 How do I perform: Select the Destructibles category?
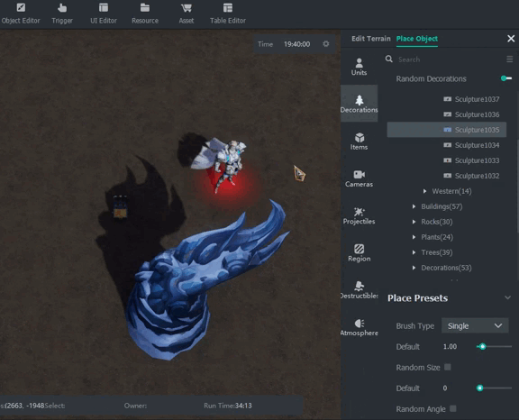(359, 290)
